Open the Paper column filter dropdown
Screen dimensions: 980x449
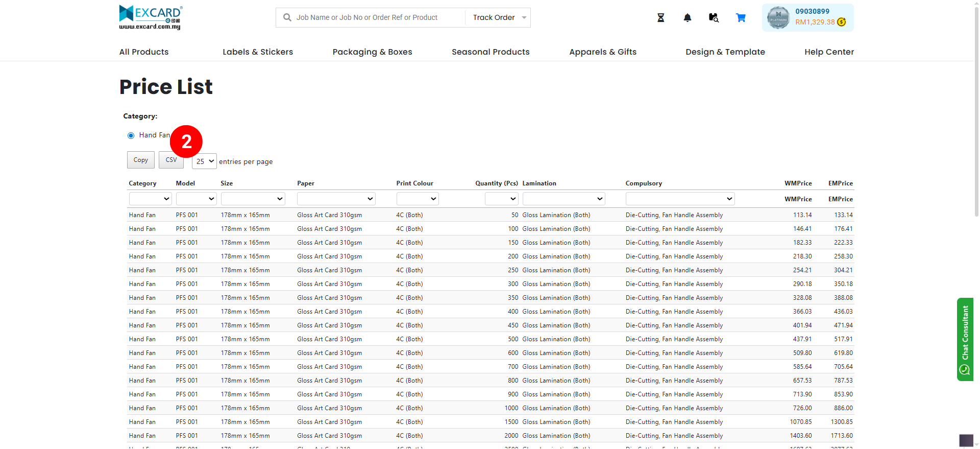click(x=336, y=199)
